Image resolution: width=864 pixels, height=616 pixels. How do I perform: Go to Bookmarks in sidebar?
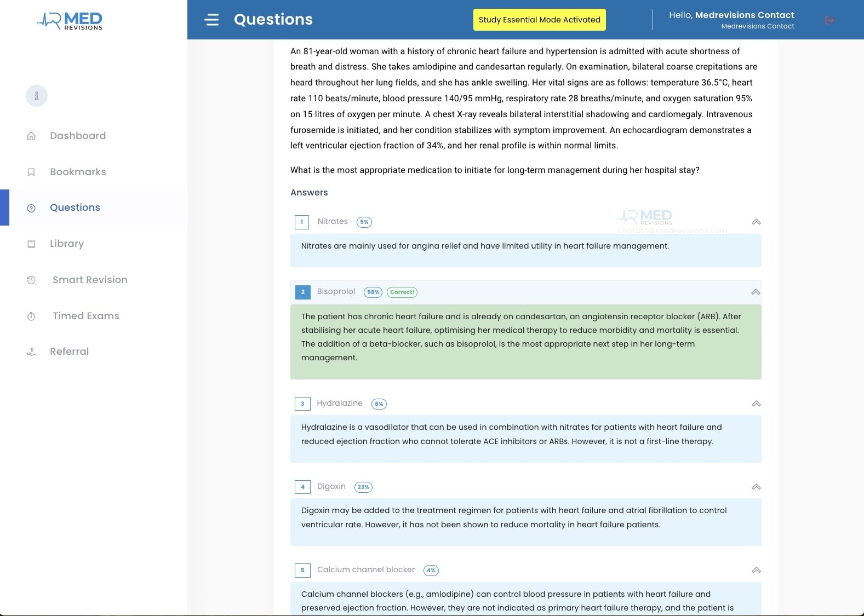(x=78, y=172)
